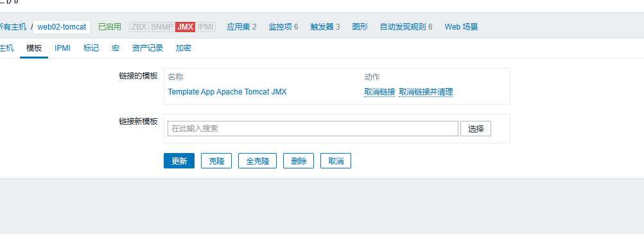The height and width of the screenshot is (234, 644).
Task: Click the SNMP availability badge
Action: [162, 27]
